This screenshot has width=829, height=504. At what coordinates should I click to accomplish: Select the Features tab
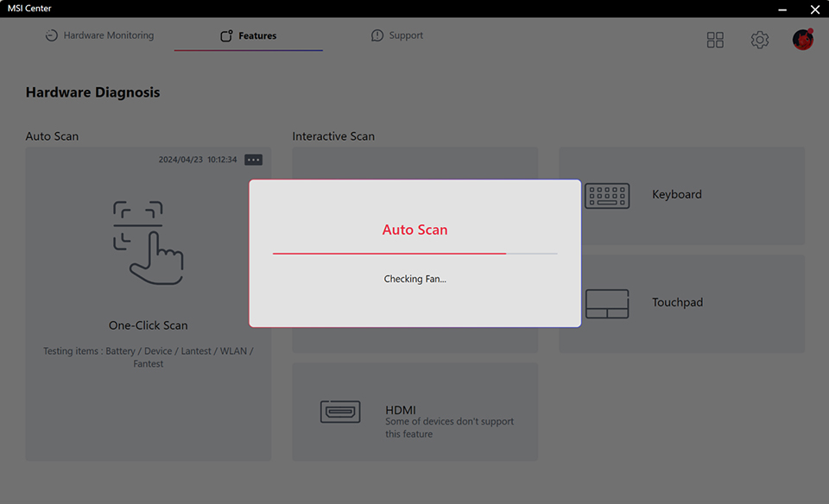tap(248, 35)
